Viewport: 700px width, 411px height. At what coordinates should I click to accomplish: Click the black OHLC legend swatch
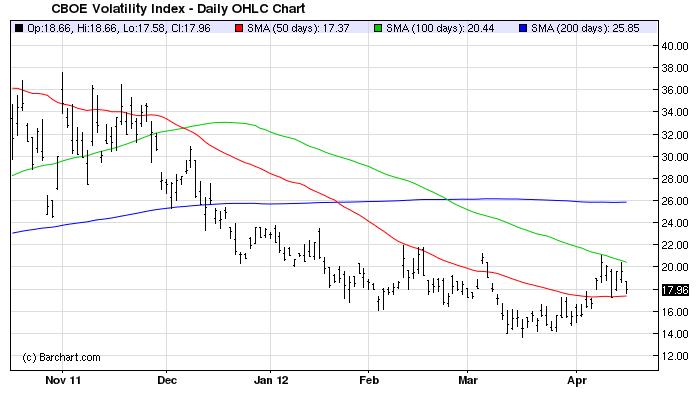[17, 28]
